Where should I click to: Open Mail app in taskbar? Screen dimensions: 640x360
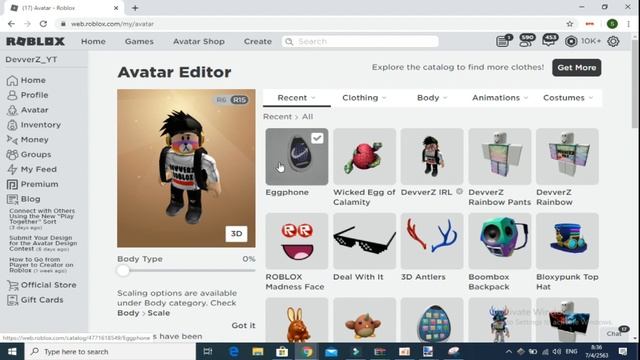click(x=331, y=351)
